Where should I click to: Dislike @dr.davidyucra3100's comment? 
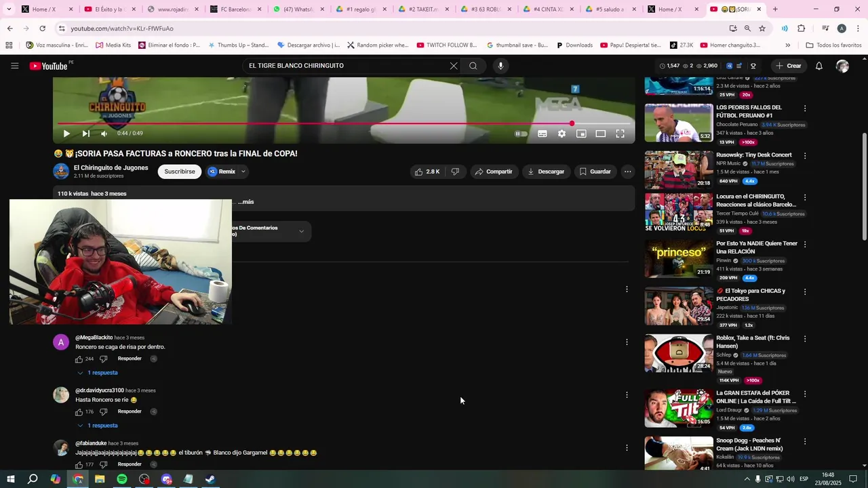104,411
